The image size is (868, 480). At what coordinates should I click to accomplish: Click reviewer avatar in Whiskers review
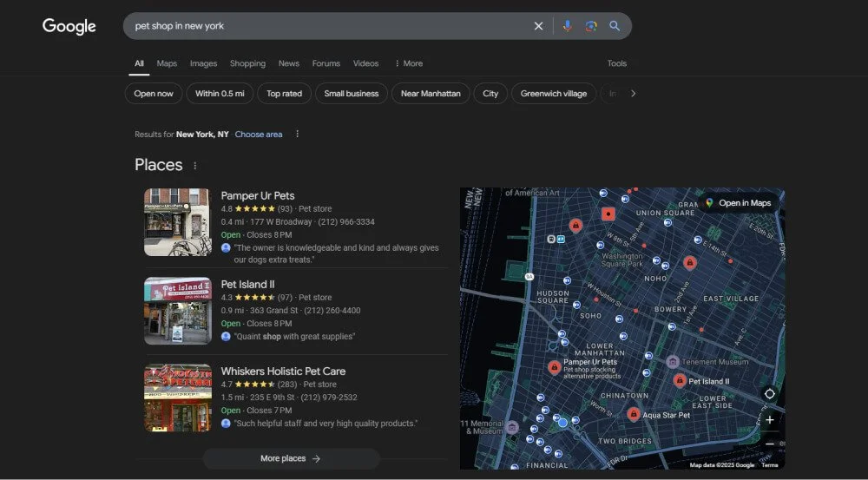(x=226, y=424)
